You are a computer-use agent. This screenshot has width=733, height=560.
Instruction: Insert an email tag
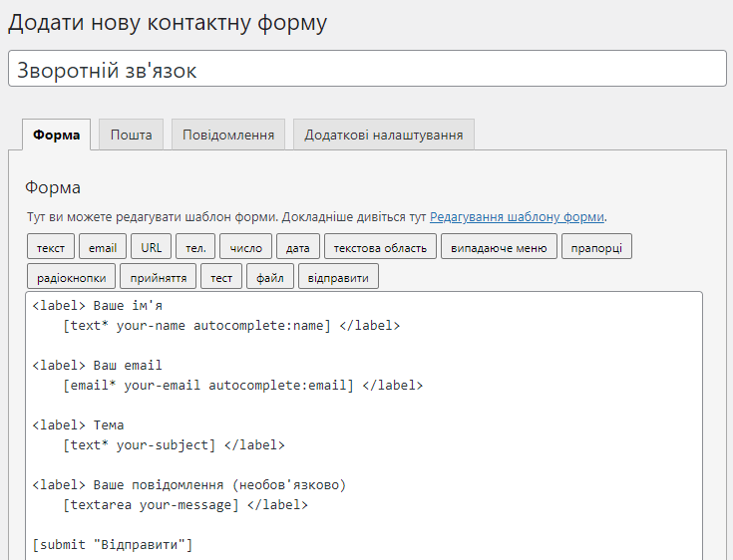103,246
